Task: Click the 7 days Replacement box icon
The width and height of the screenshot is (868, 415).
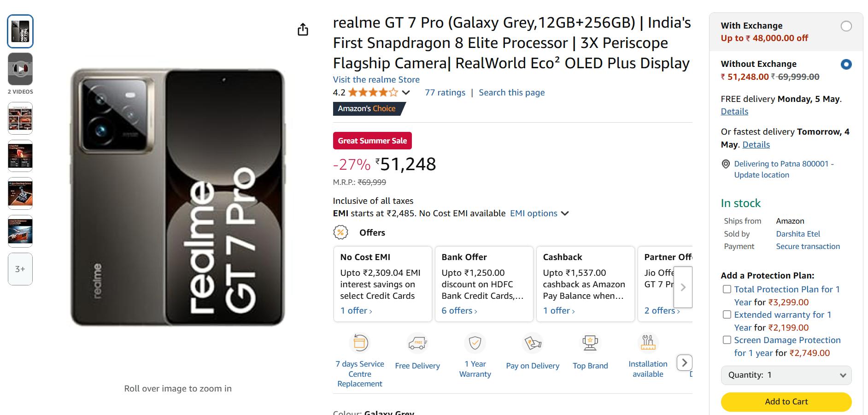Action: click(360, 343)
